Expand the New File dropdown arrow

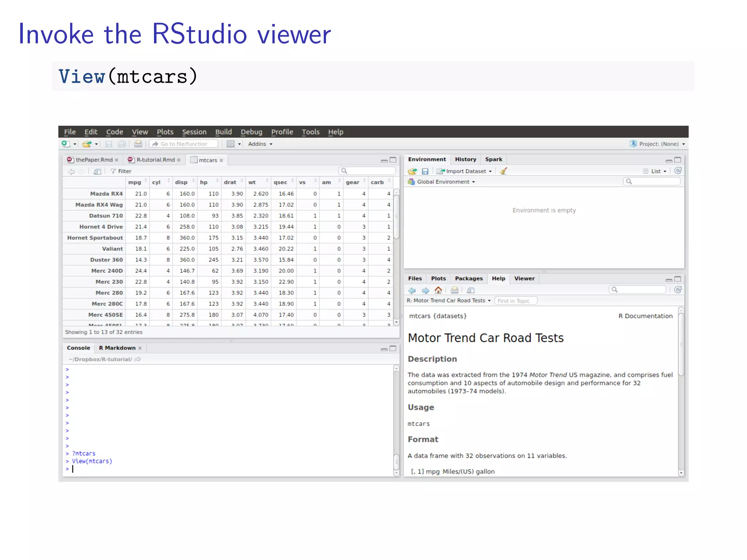click(75, 144)
